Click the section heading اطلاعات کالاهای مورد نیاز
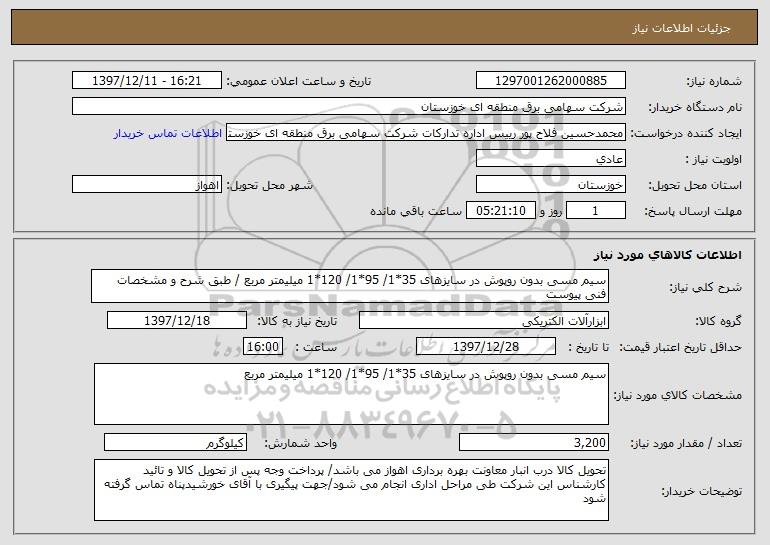Image resolution: width=770 pixels, height=545 pixels. pyautogui.click(x=667, y=255)
